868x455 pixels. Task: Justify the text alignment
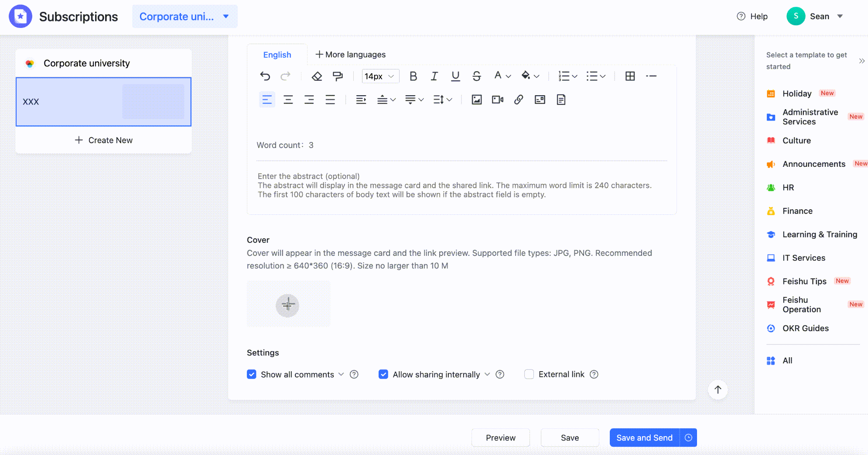click(330, 100)
